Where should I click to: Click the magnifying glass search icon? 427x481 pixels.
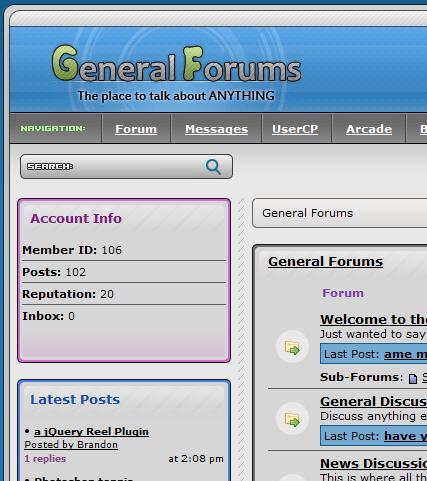[213, 166]
